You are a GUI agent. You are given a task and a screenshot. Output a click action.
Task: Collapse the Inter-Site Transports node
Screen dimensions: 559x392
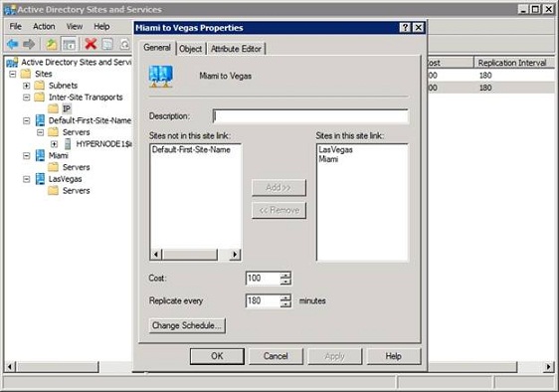pos(26,98)
